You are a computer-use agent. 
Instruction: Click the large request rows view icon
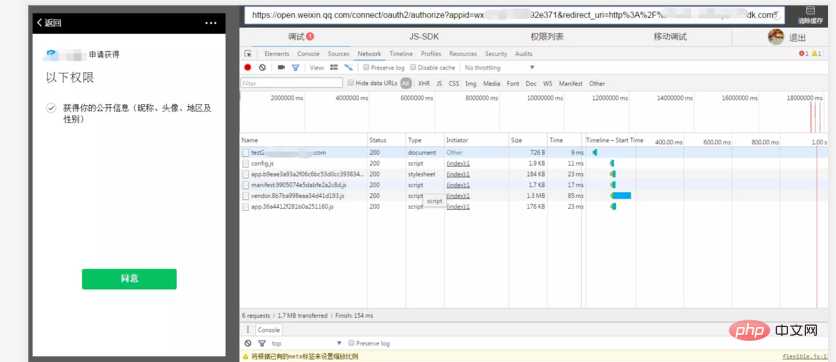[x=334, y=68]
